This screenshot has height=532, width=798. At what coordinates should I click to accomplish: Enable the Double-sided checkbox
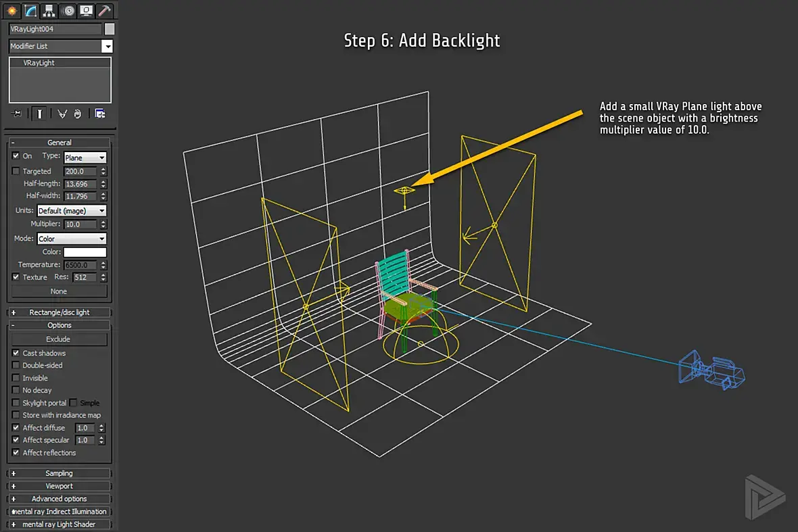16,365
